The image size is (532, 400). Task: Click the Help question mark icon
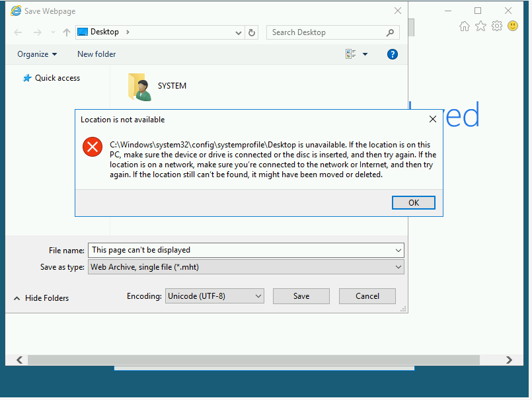click(392, 54)
